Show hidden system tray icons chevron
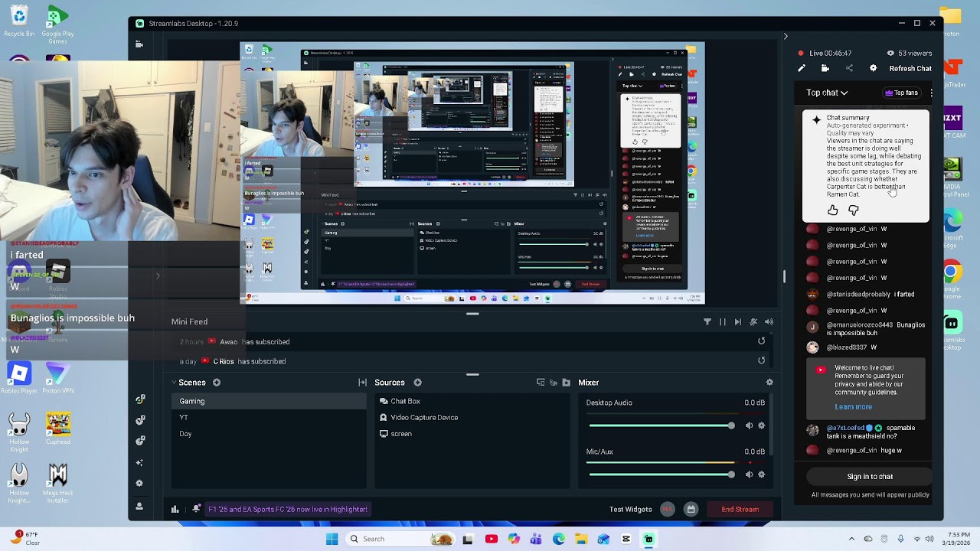Image resolution: width=980 pixels, height=551 pixels. (x=852, y=539)
